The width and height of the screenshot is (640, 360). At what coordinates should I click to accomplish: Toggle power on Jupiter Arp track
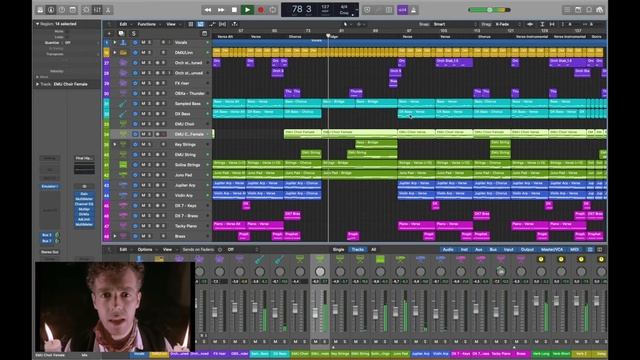(136, 185)
